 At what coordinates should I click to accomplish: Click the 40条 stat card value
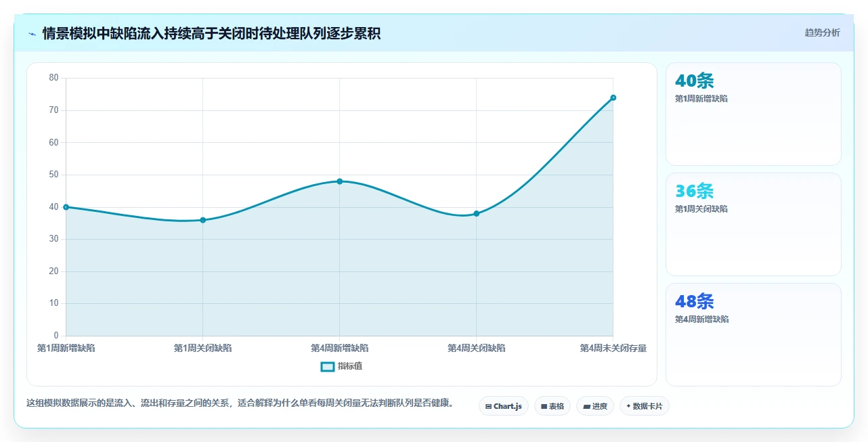pyautogui.click(x=695, y=81)
